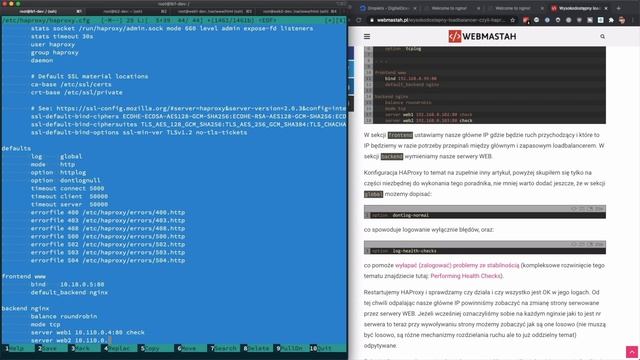Viewport: 640px width, 360px height.
Task: Click the 'errorfile 504' line in the editor
Action: [108, 260]
